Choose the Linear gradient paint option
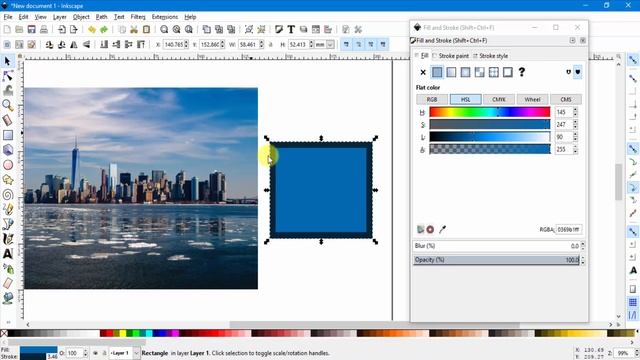Screen dimensions: 640x360 click(451, 73)
